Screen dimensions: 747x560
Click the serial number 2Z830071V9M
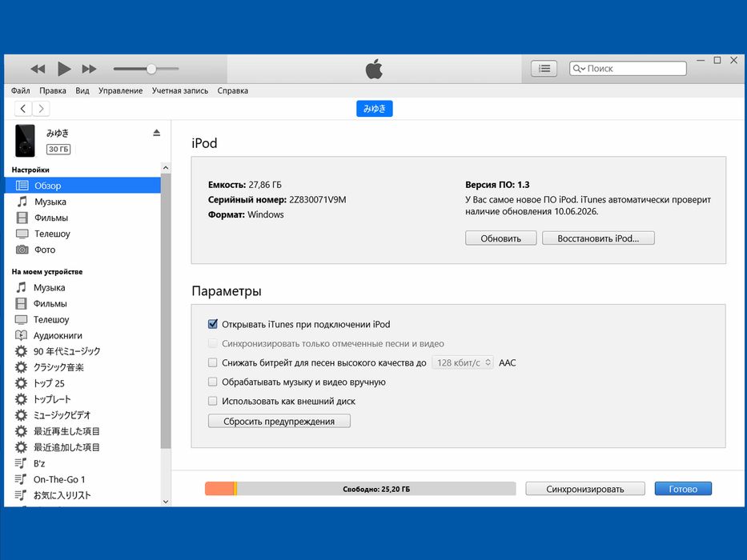pos(318,199)
